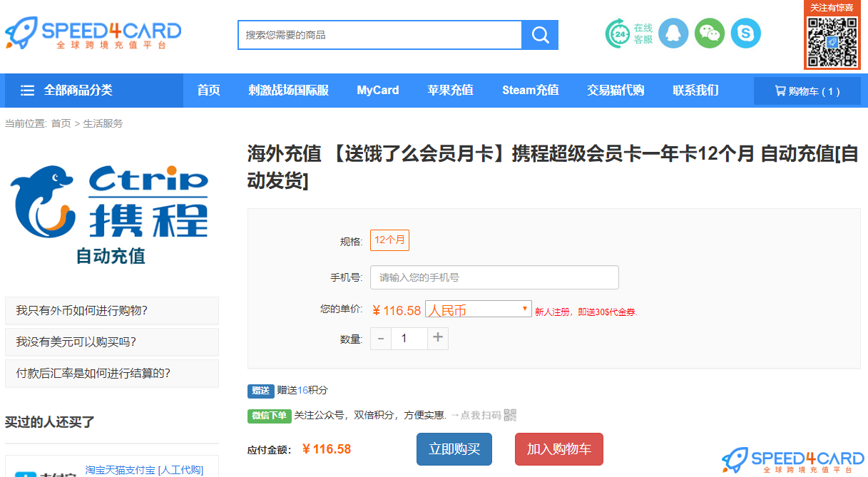This screenshot has width=868, height=477.
Task: Open FAQ 我只有外币如何进行购物?
Action: click(112, 311)
